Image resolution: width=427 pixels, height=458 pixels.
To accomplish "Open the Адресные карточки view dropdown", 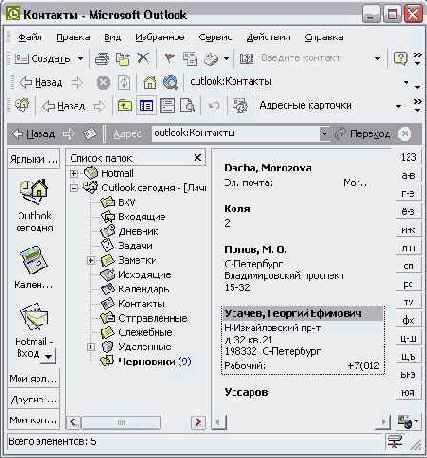I will click(398, 106).
